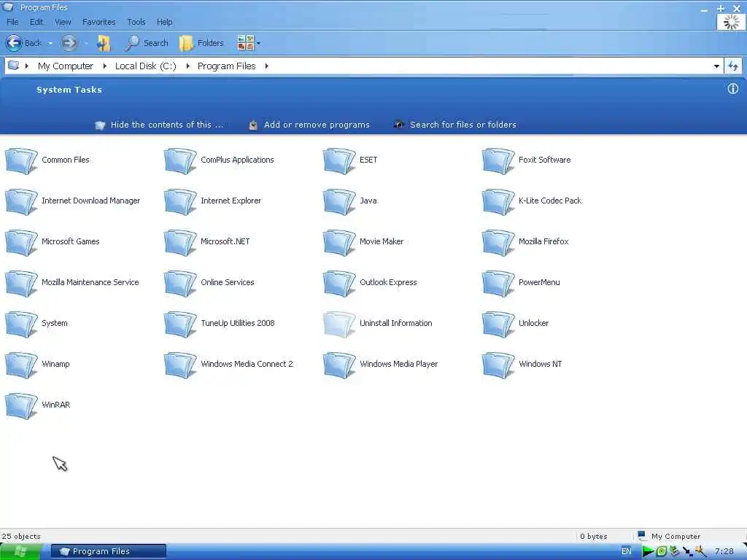Open the Views dropdown arrow
This screenshot has height=560, width=747.
[x=259, y=43]
